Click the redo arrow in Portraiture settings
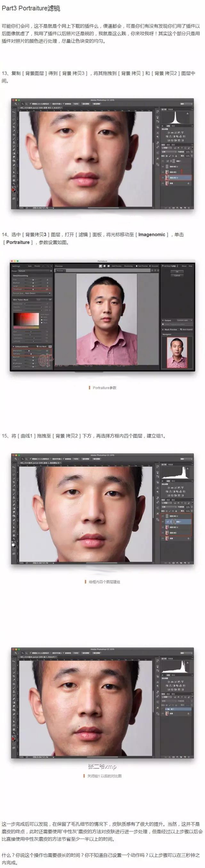The height and width of the screenshot is (868, 205). pyautogui.click(x=48, y=266)
